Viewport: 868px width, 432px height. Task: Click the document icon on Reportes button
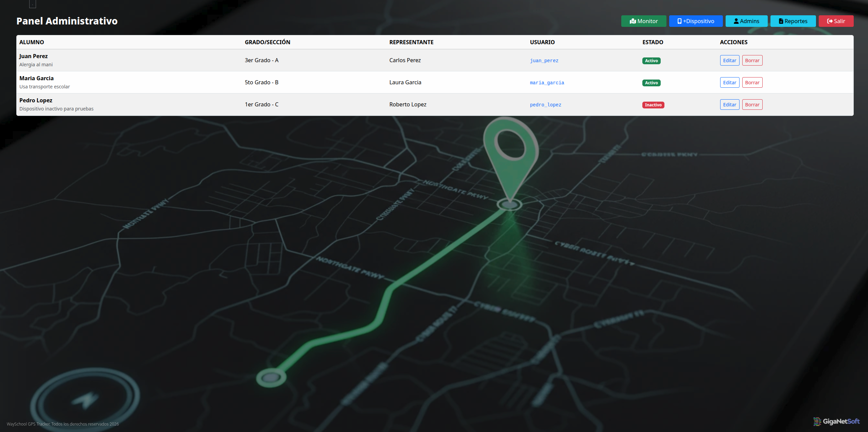pos(781,21)
